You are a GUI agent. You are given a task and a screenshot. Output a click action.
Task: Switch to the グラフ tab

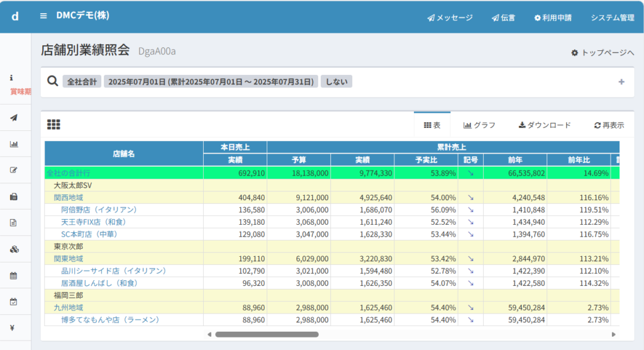click(x=479, y=125)
